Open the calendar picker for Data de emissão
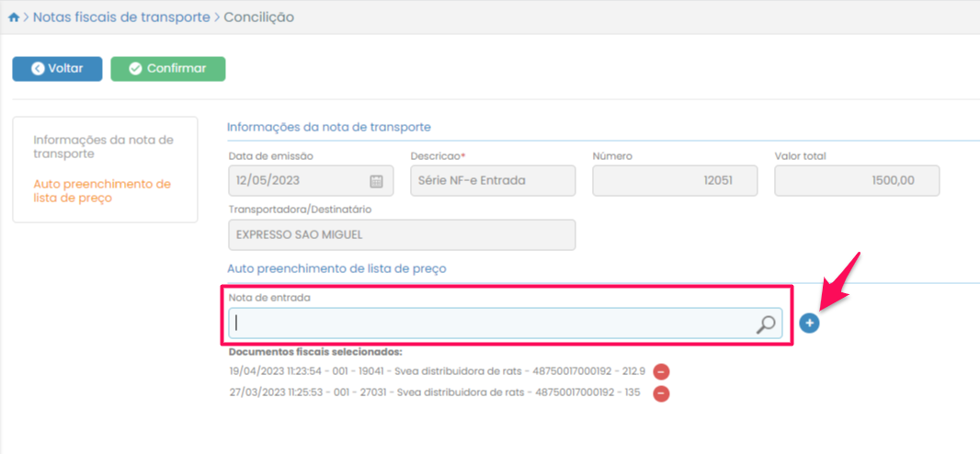This screenshot has height=454, width=980. coord(376,181)
